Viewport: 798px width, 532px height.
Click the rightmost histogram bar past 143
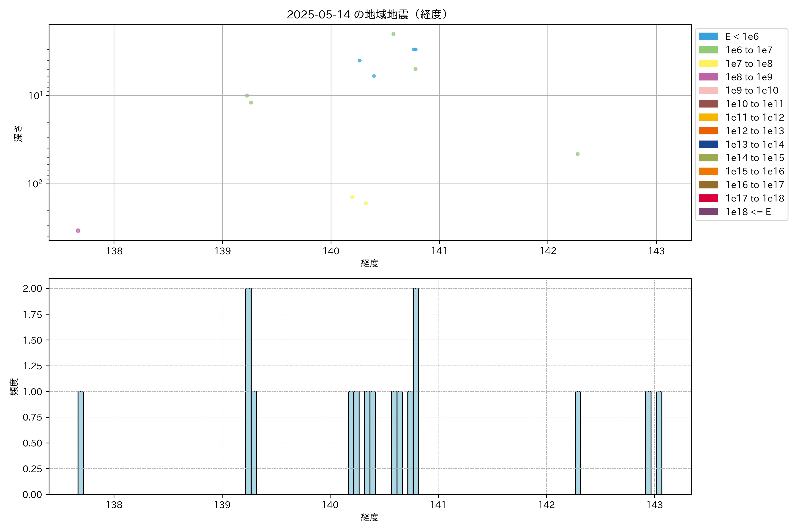(659, 443)
